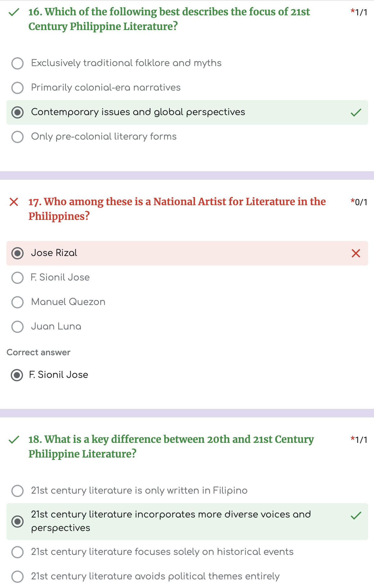Screen dimensions: 374x588
Task: Click checkmark in diverse voices answer row
Action: point(356,516)
